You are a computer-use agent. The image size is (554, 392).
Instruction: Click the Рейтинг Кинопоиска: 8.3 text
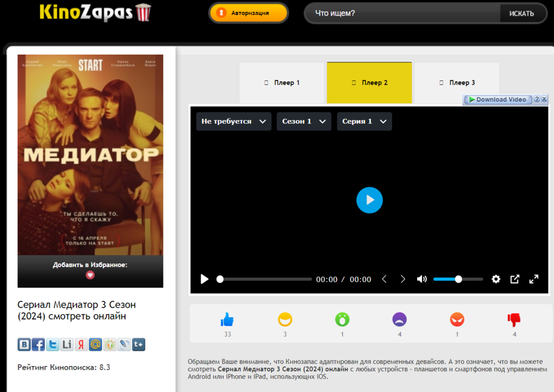click(64, 367)
